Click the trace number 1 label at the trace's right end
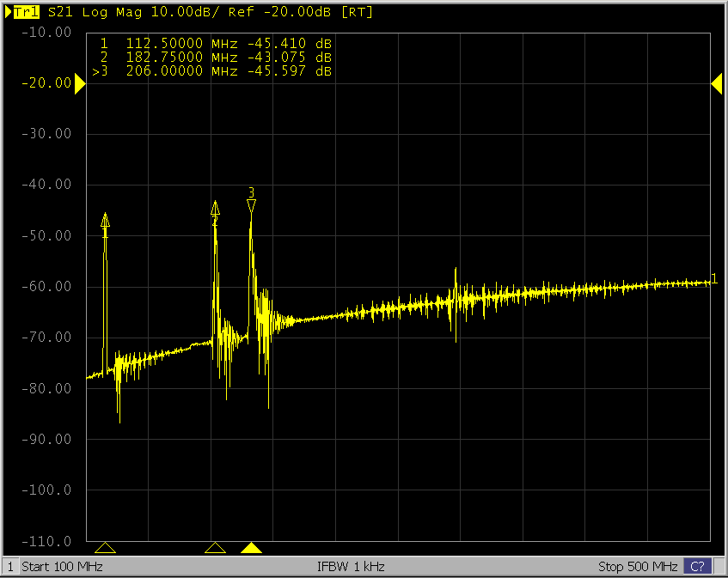The height and width of the screenshot is (578, 728). (714, 279)
